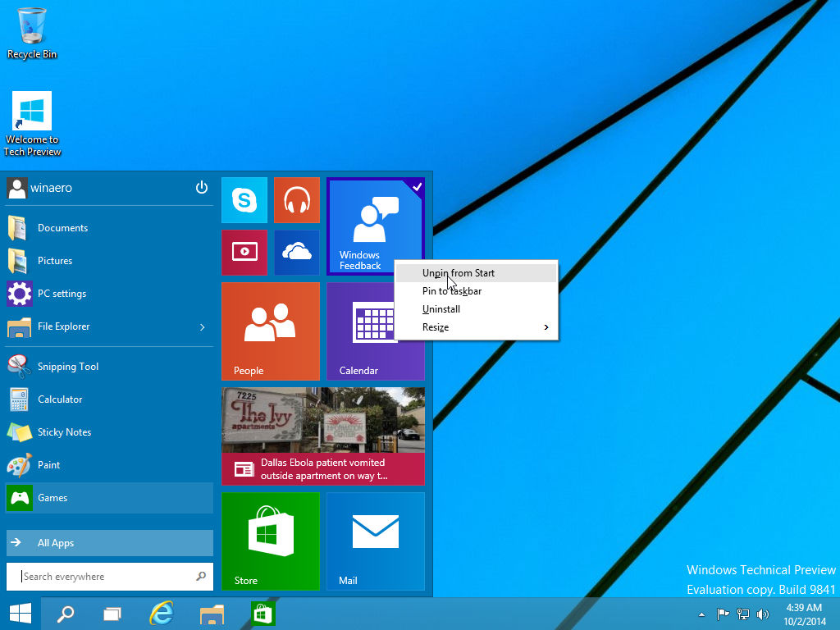Image resolution: width=840 pixels, height=630 pixels.
Task: Open the Dallas Ebola news tile
Action: 322,436
